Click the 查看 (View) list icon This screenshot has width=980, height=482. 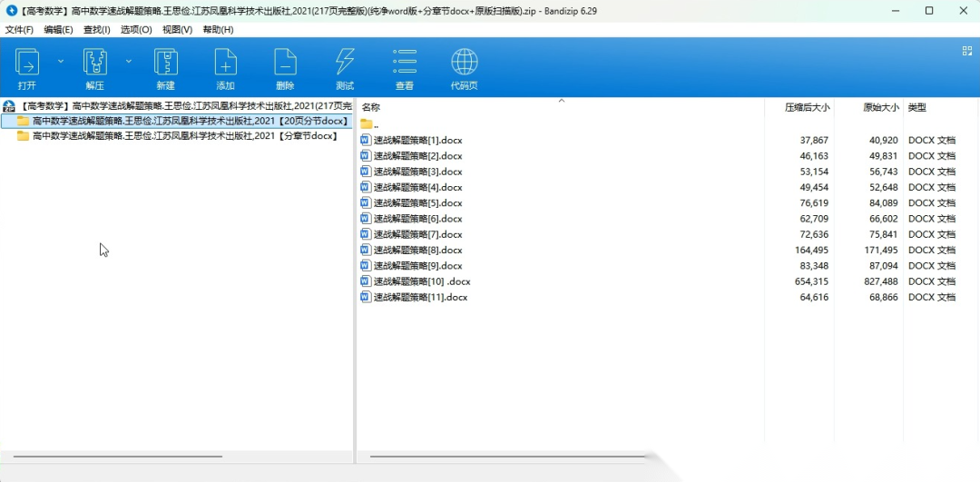click(x=405, y=63)
